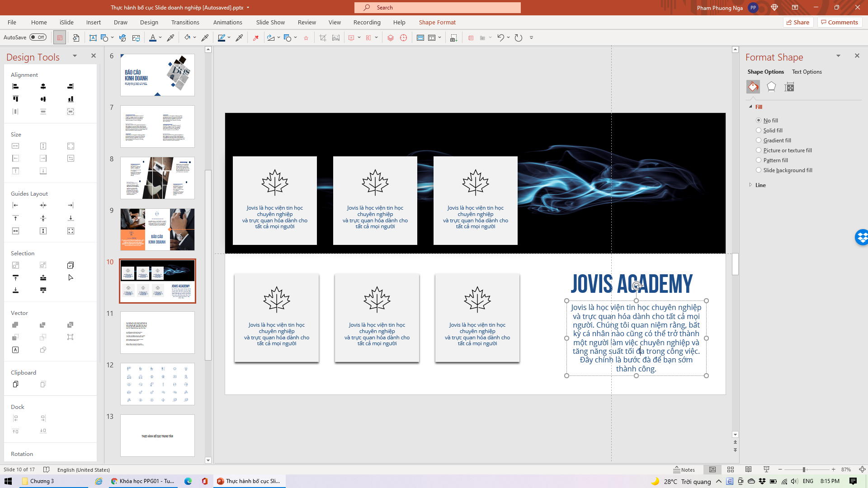The width and height of the screenshot is (868, 488).
Task: Click the Notes button in status bar
Action: coord(684,469)
